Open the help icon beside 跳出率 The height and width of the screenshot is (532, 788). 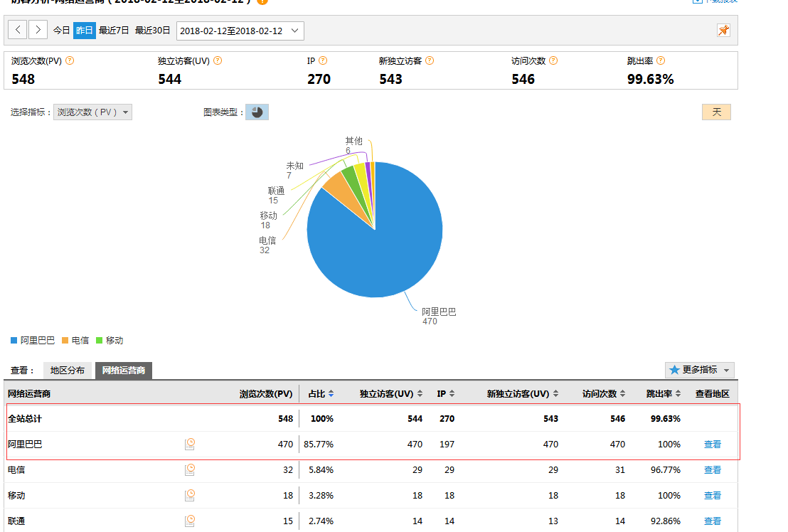661,61
